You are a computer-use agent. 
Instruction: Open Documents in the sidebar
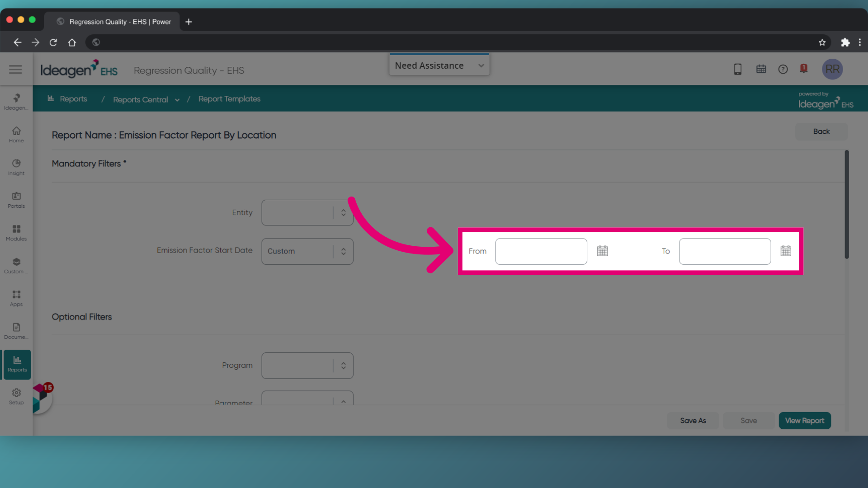(x=16, y=331)
